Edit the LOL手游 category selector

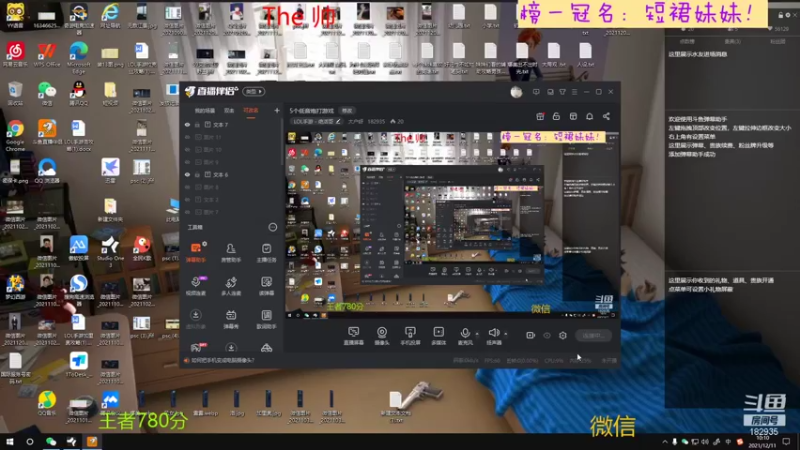(317, 121)
